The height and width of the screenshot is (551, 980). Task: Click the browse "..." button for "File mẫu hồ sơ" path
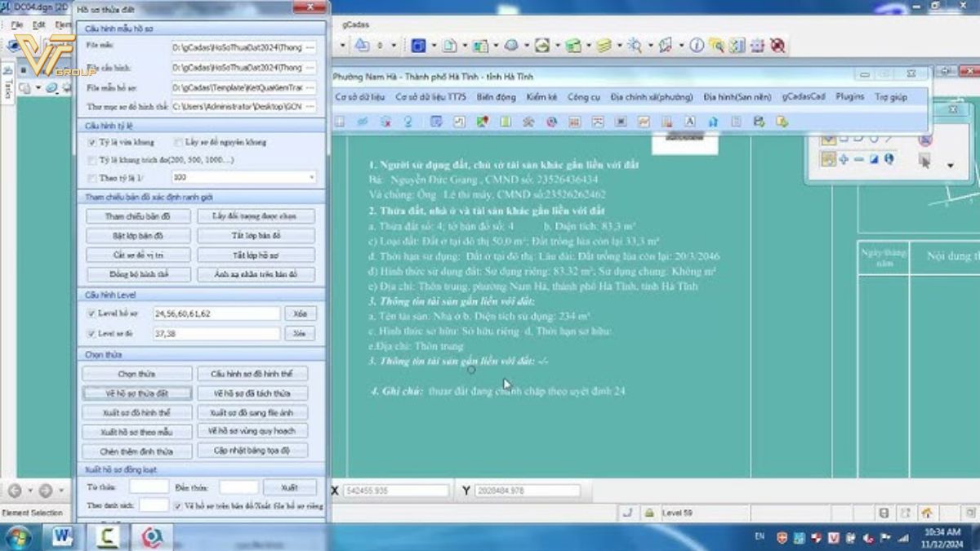311,87
